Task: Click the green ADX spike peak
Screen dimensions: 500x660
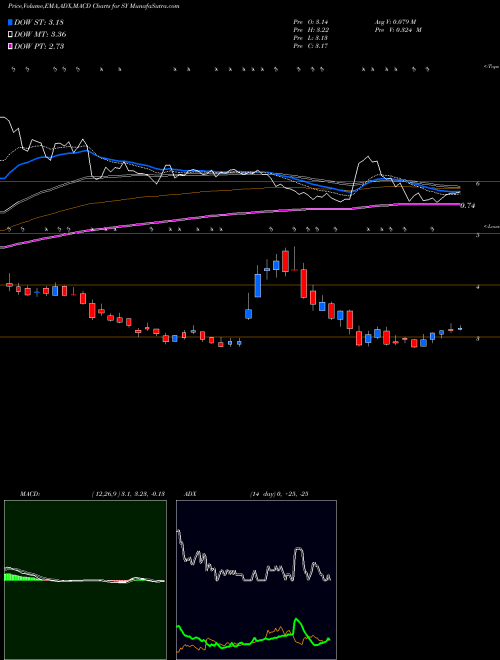Action: point(297,619)
